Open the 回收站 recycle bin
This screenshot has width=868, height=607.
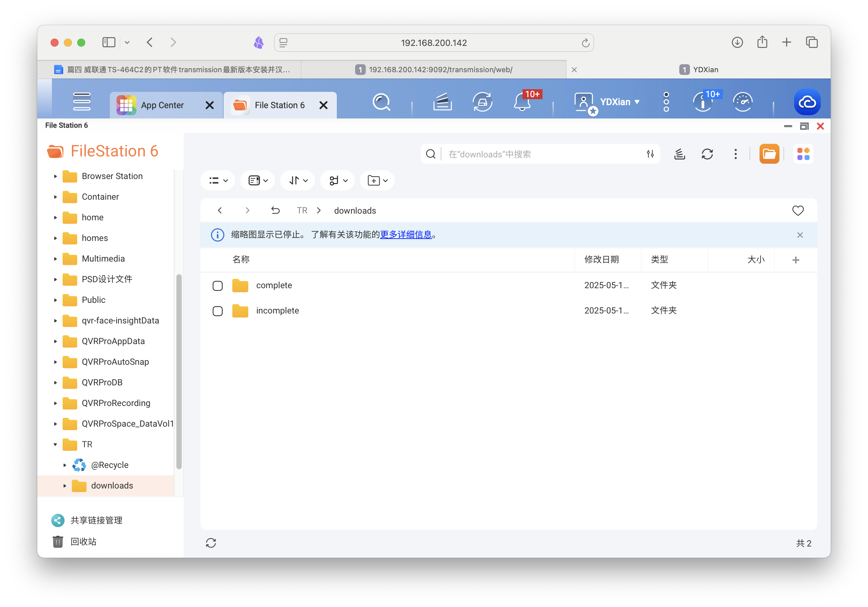[74, 542]
